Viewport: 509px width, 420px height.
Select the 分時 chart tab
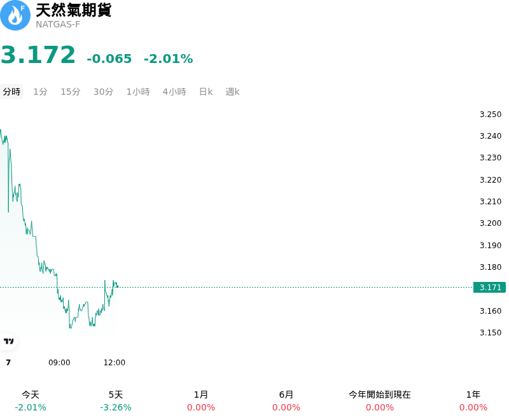click(x=11, y=92)
